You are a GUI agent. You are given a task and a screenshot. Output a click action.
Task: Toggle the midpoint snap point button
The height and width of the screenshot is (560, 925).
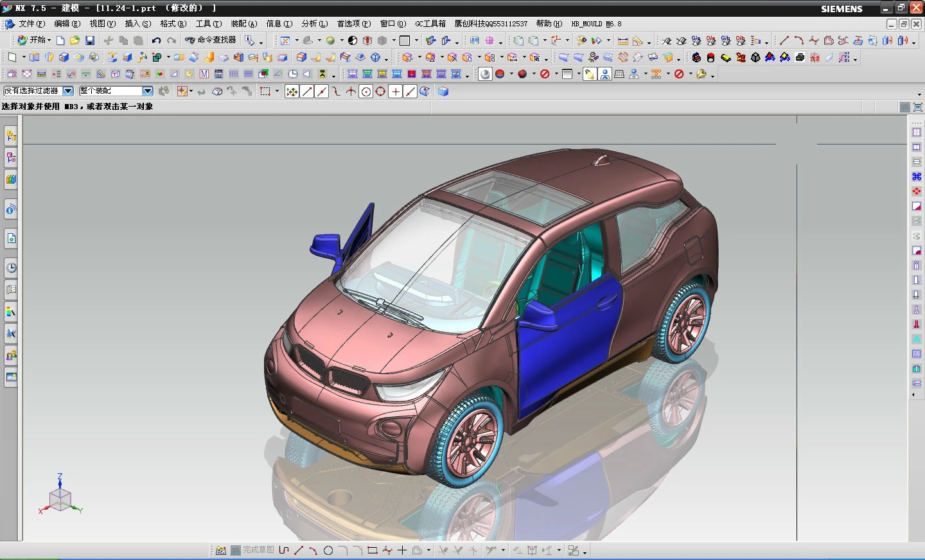pos(322,92)
